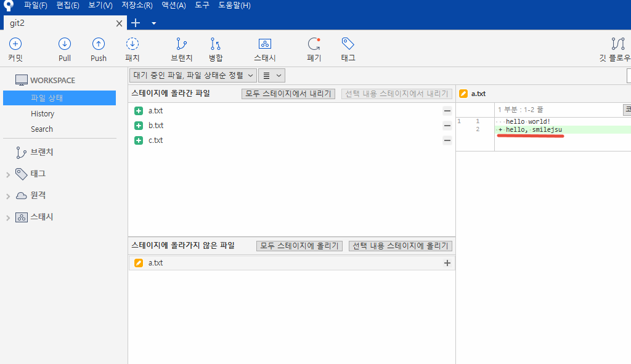Click the Tag (태그) toolbar icon

point(348,44)
